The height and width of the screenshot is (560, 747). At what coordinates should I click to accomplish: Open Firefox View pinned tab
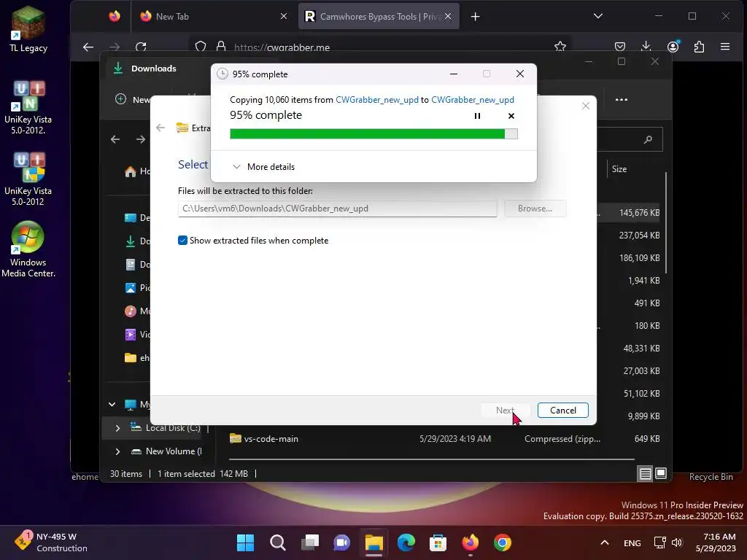coord(115,17)
